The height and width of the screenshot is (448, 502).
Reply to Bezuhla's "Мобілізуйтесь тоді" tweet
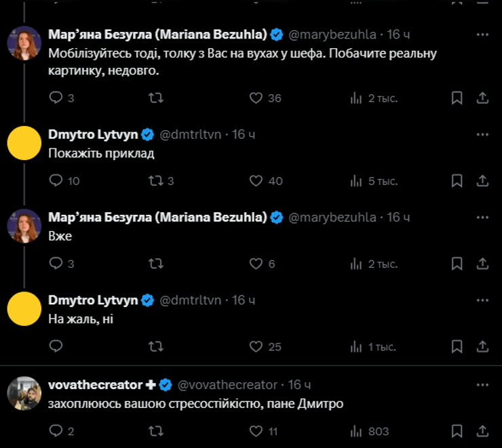coord(56,98)
